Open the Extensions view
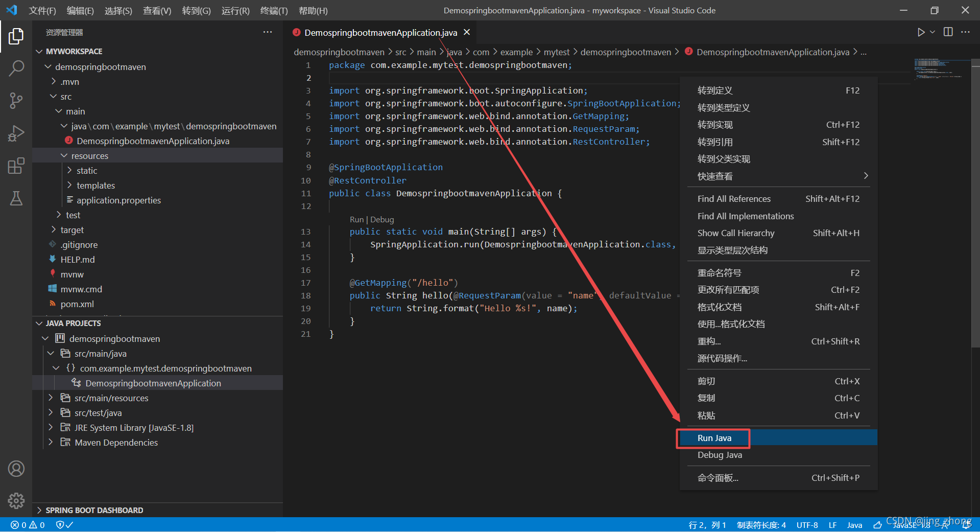This screenshot has height=532, width=980. pyautogui.click(x=16, y=166)
